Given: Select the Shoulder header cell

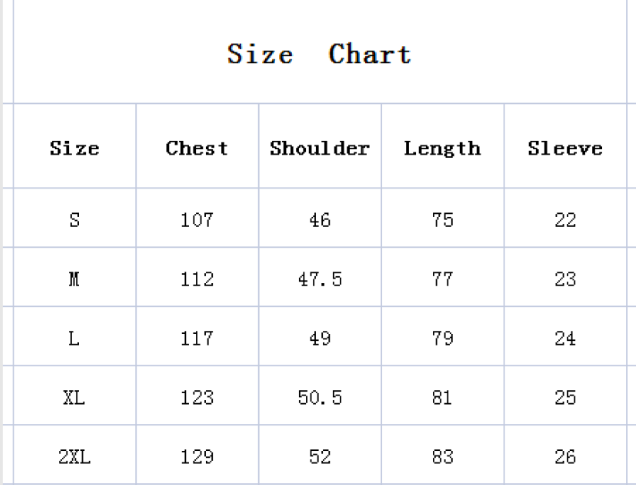Looking at the screenshot, I should click(320, 146).
